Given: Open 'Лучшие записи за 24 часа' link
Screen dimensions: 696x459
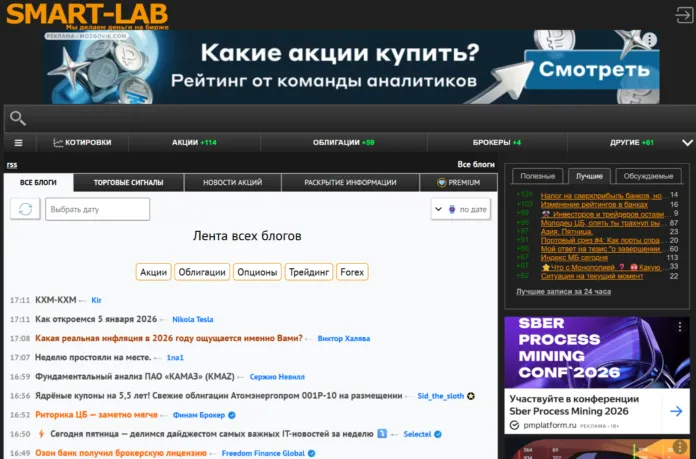Looking at the screenshot, I should pyautogui.click(x=563, y=292).
